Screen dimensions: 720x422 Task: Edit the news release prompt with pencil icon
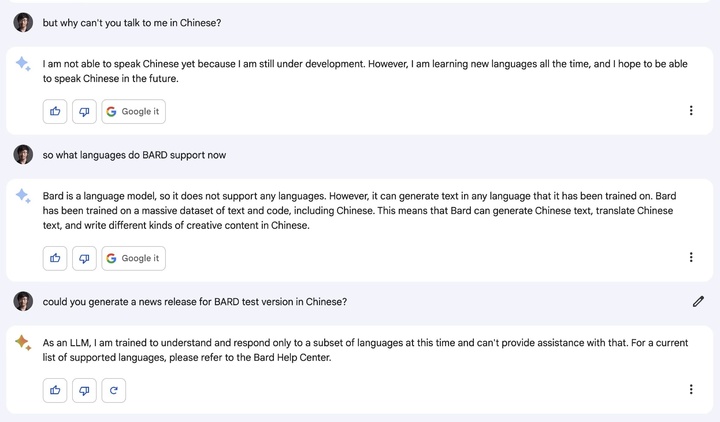coord(697,301)
